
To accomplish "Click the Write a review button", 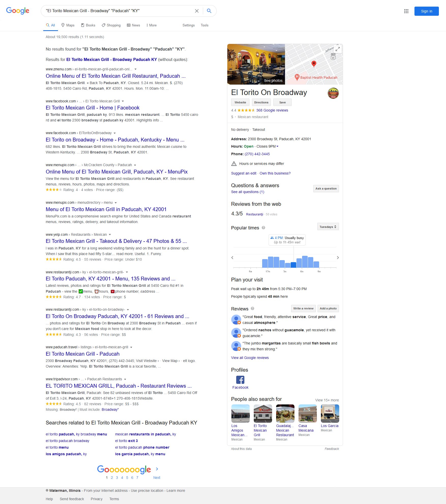I will tap(303, 308).
